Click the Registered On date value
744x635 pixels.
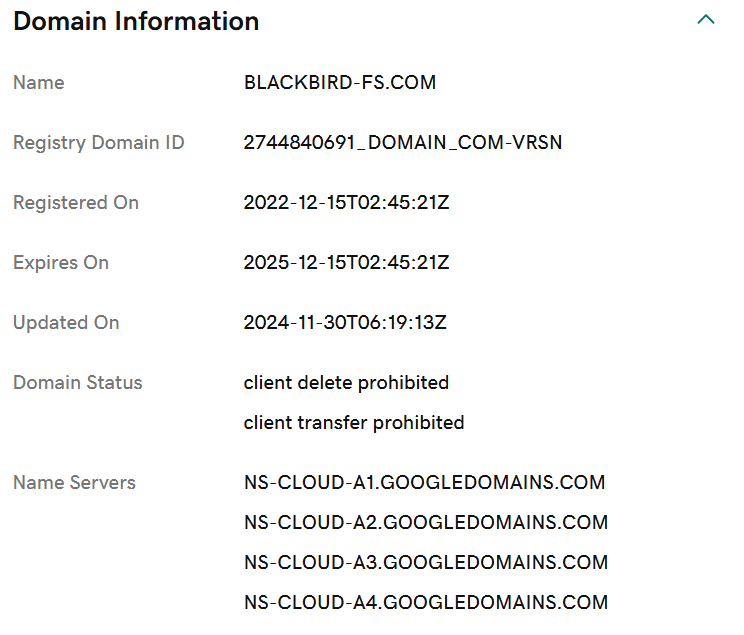pyautogui.click(x=346, y=203)
